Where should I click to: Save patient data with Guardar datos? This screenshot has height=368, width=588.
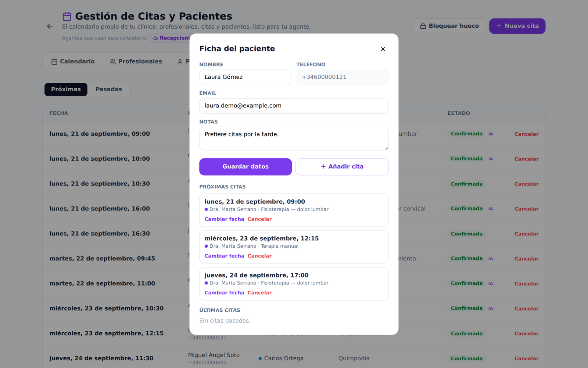245,167
